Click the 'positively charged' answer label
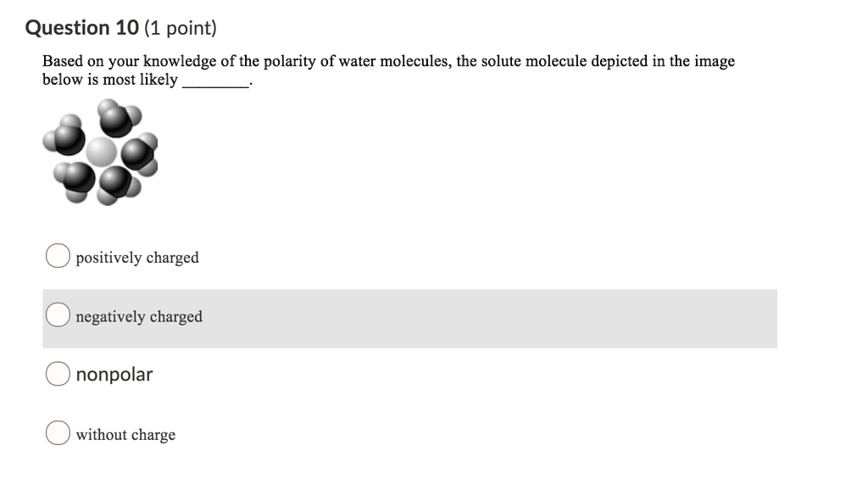The height and width of the screenshot is (501, 868). [136, 257]
